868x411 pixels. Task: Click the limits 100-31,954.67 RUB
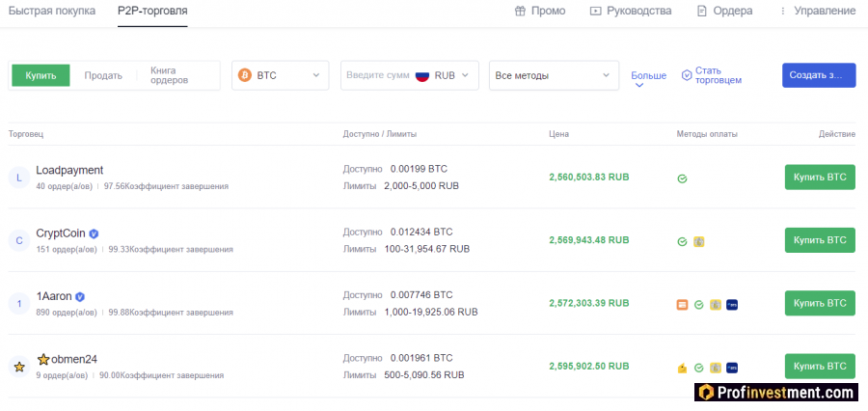[x=427, y=249]
